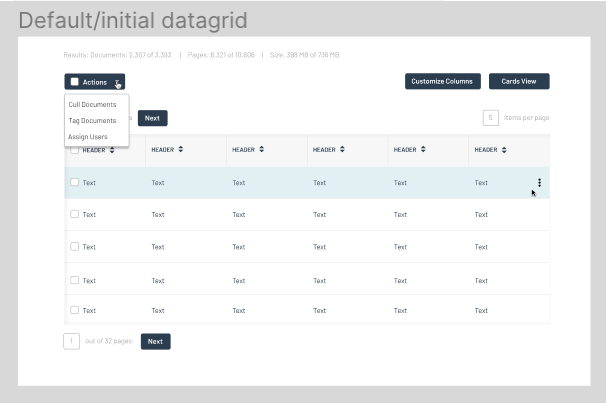Go to next page using the bottom Next button
The width and height of the screenshot is (606, 403).
coord(155,341)
